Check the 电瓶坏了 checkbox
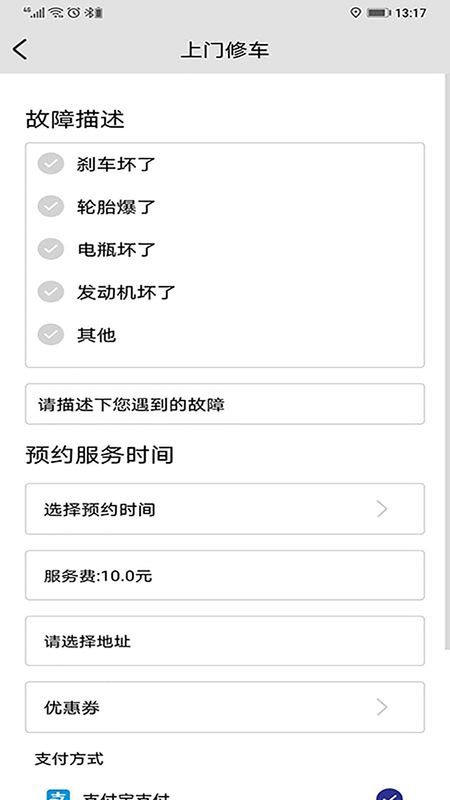Viewport: 450px width, 800px height. 51,249
